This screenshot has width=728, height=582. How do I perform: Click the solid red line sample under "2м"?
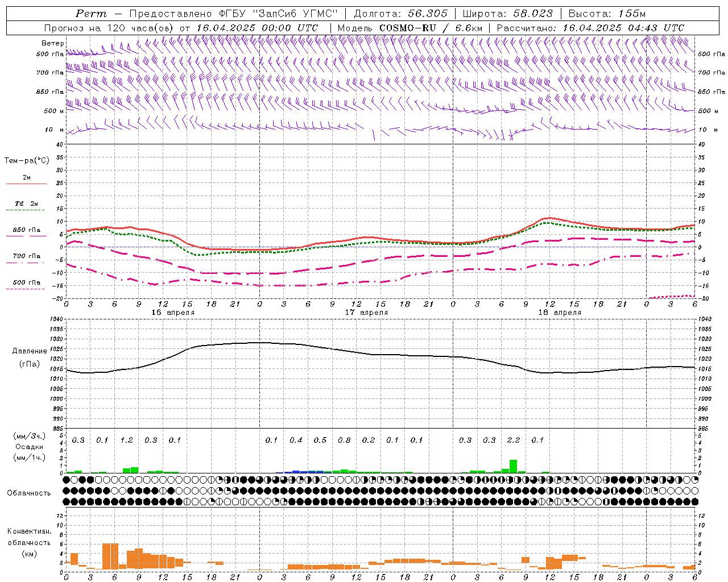coord(26,184)
